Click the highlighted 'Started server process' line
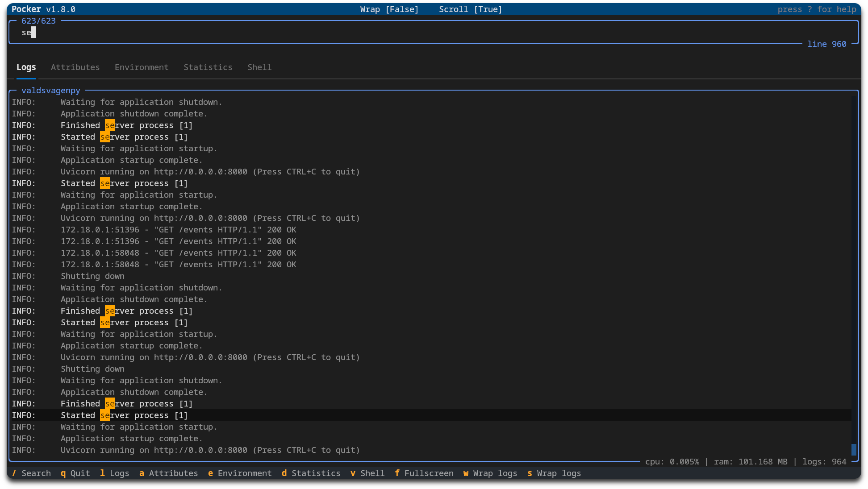 124,415
